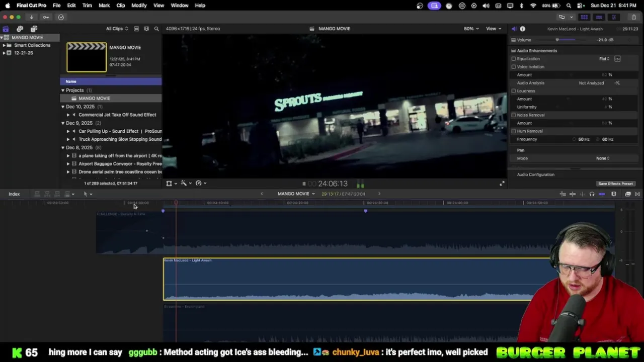Enable the Equalization checkbox
This screenshot has width=644, height=362.
[514, 59]
